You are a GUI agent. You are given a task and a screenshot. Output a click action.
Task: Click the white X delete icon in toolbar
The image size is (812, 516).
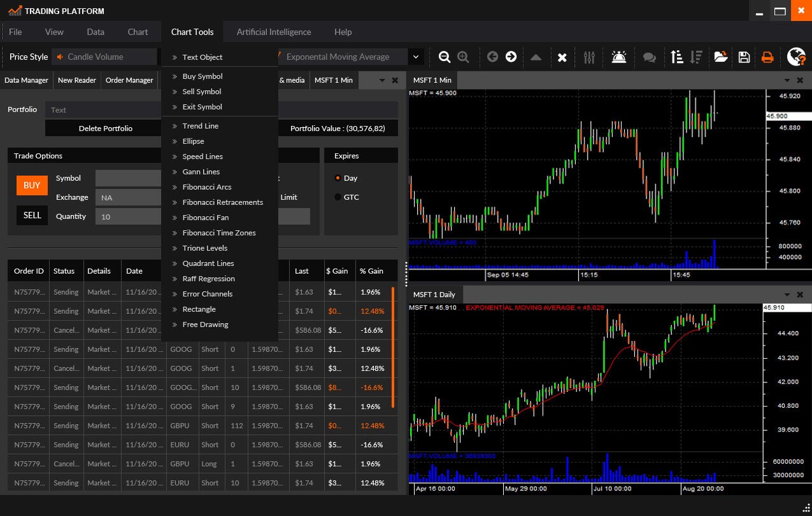pos(562,57)
